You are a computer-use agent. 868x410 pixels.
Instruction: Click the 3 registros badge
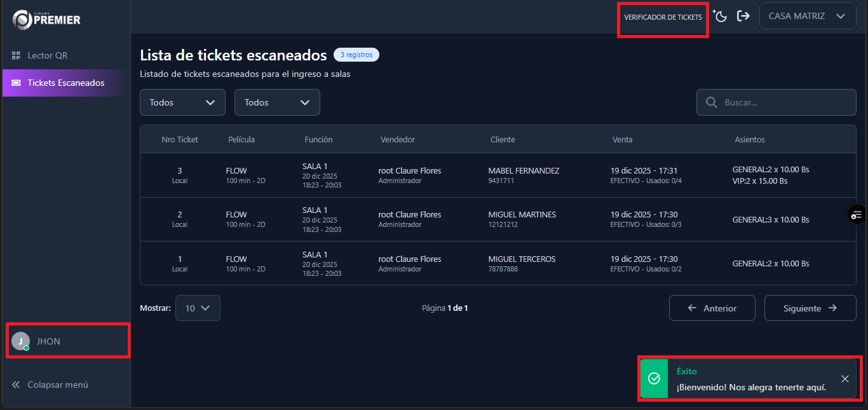tap(356, 55)
